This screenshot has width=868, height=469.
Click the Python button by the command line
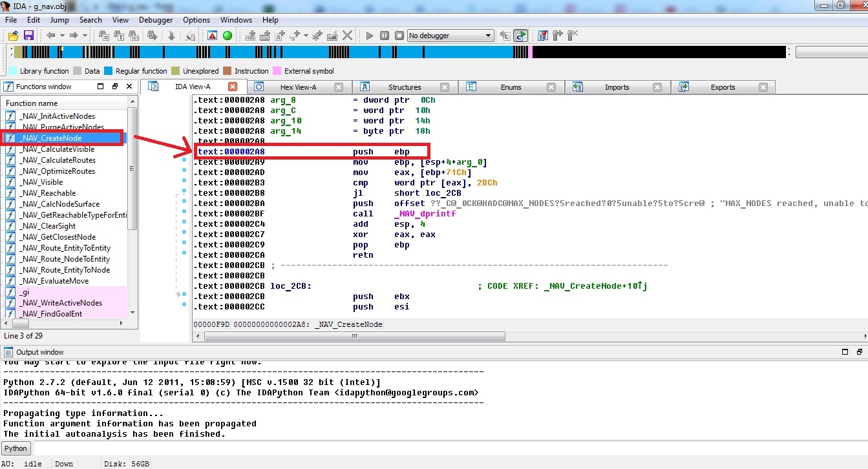coord(16,448)
